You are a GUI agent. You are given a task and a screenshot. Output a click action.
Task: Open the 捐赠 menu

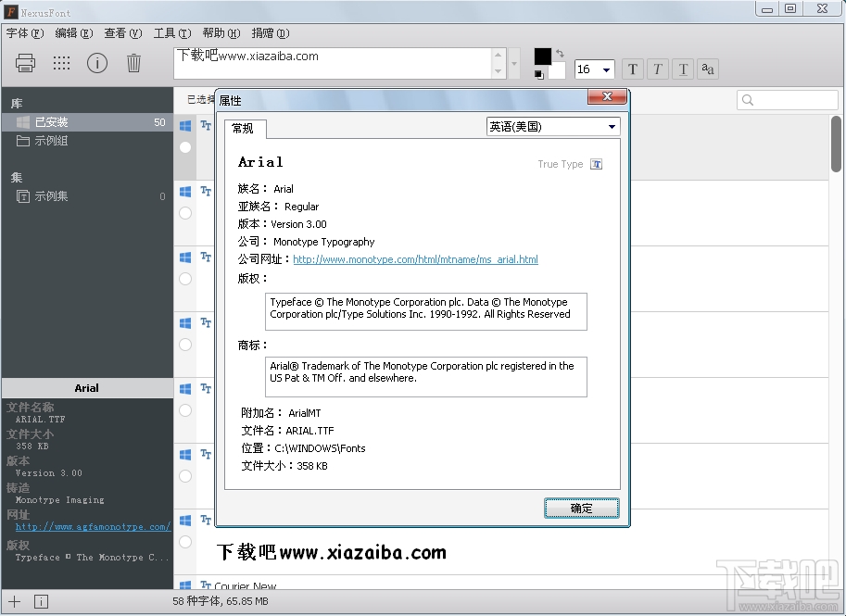click(271, 33)
